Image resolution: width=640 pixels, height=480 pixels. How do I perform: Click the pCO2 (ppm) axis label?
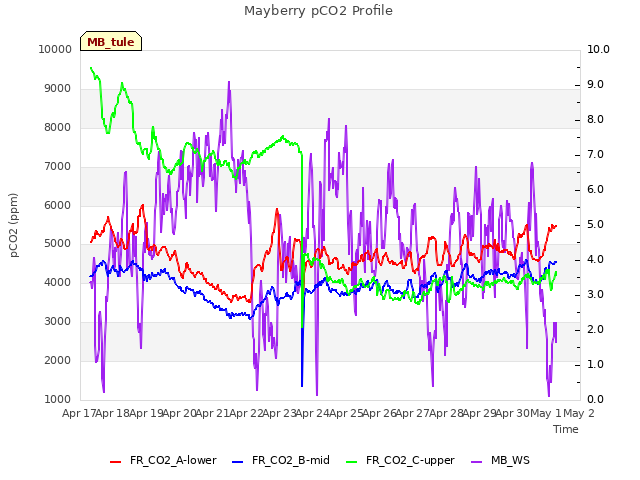13,225
